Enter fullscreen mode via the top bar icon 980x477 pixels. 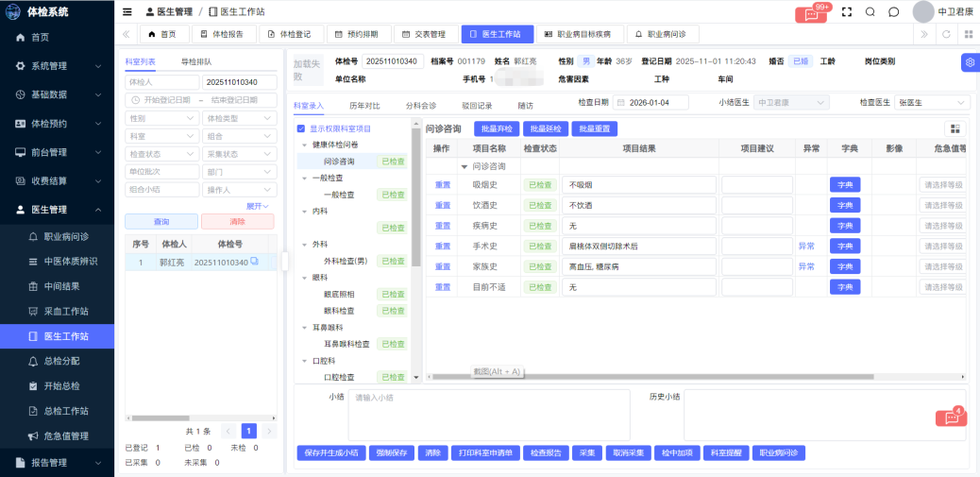847,12
